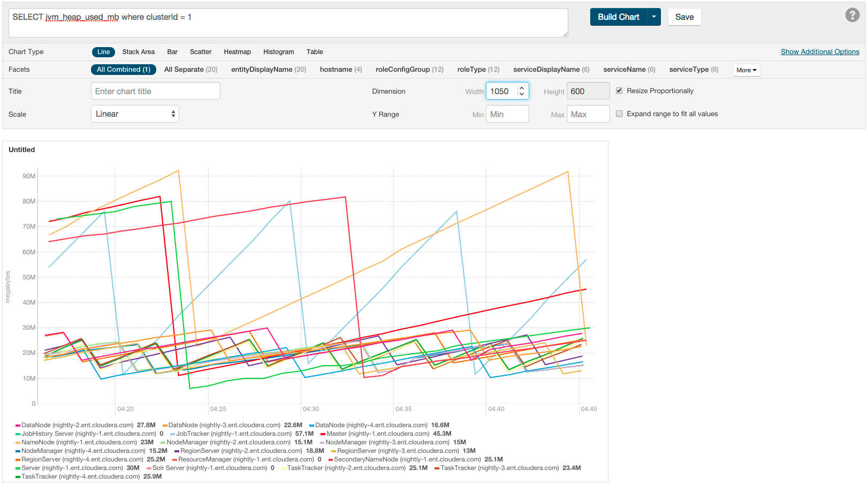The image size is (868, 485).
Task: Open the help question mark icon
Action: tap(852, 15)
